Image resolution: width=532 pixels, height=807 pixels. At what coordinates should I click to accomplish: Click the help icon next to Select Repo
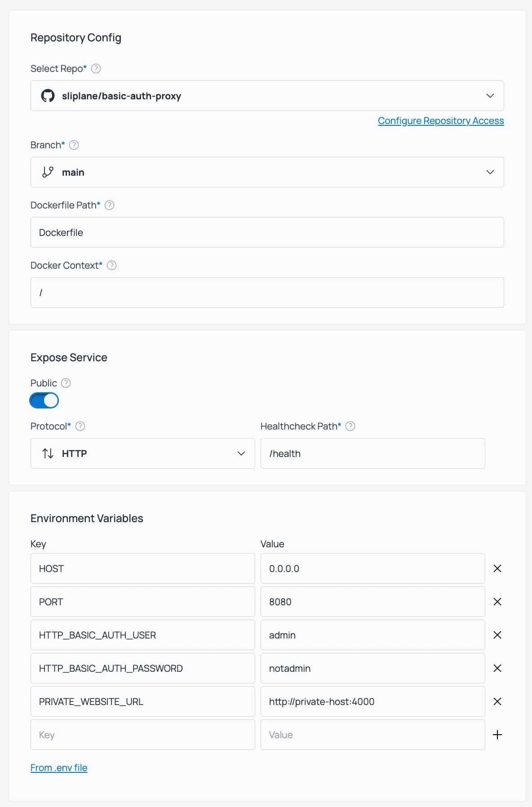click(96, 69)
